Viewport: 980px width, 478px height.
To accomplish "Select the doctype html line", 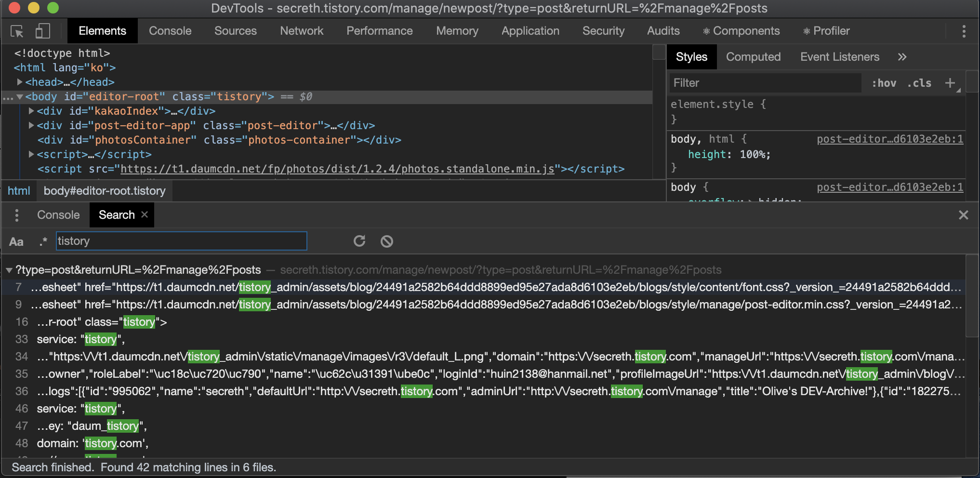I will pos(62,53).
